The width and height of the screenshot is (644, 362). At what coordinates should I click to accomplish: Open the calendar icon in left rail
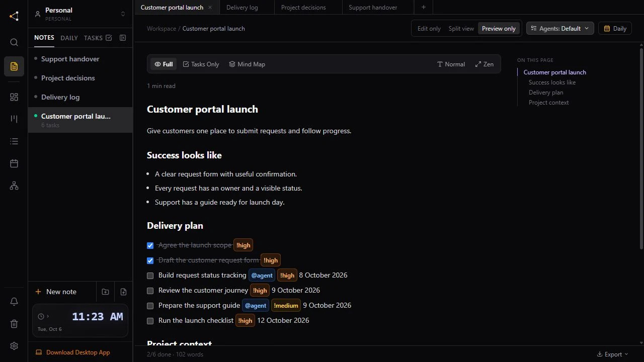point(14,163)
